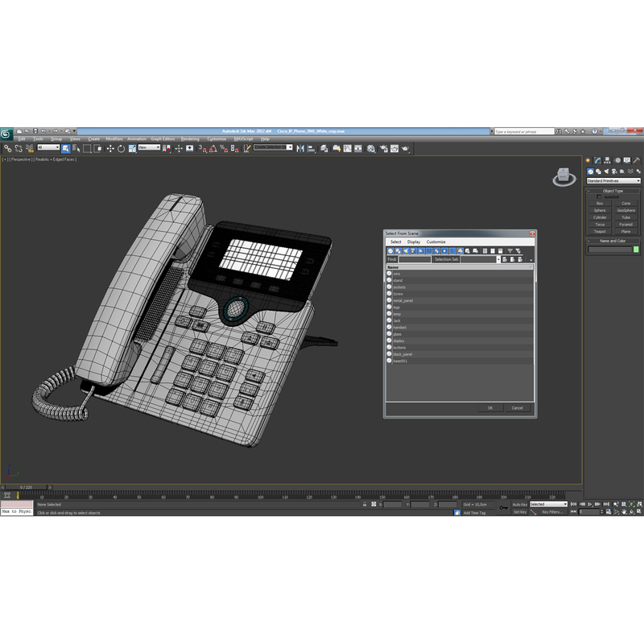This screenshot has height=644, width=644.
Task: Open the Reference Coordinate System dropdown showing View
Action: click(149, 150)
